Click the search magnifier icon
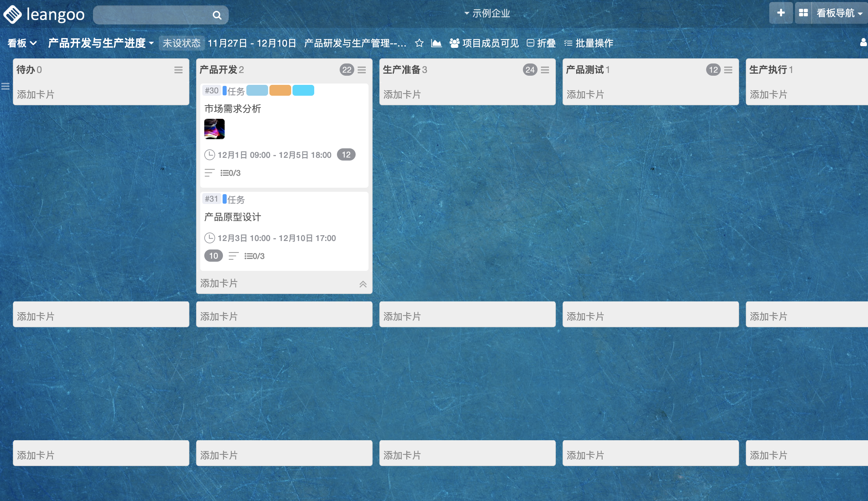Screen dimensions: 868x501 [216, 15]
